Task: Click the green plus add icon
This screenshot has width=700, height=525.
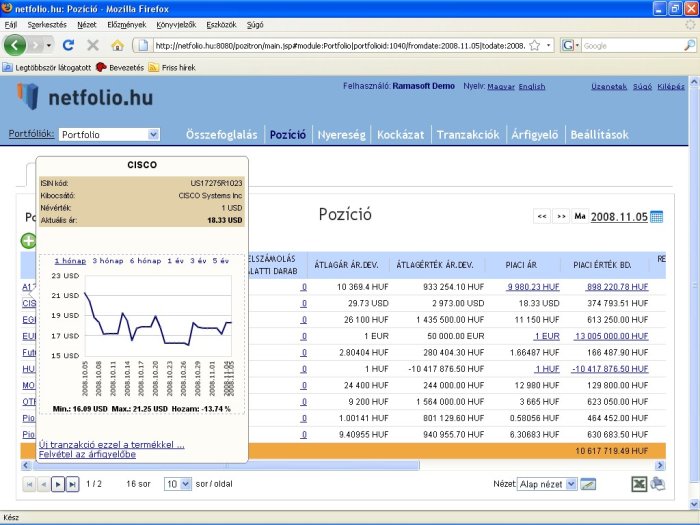Action: (x=28, y=241)
